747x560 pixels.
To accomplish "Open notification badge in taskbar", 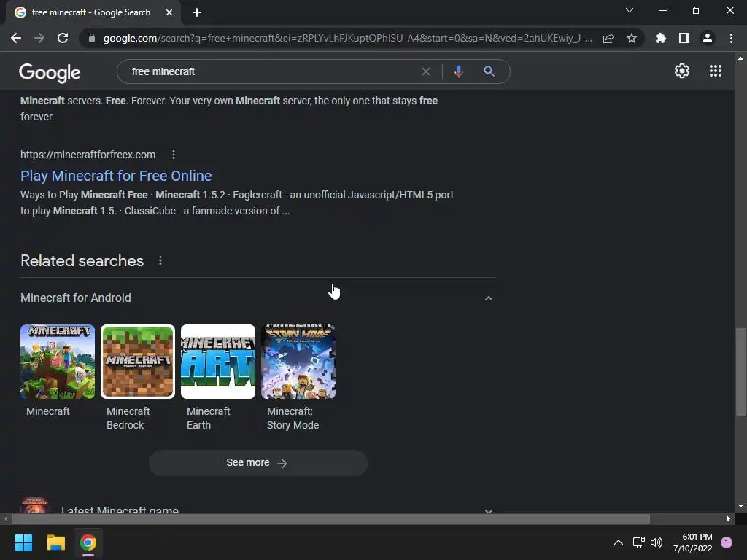I will 727,542.
